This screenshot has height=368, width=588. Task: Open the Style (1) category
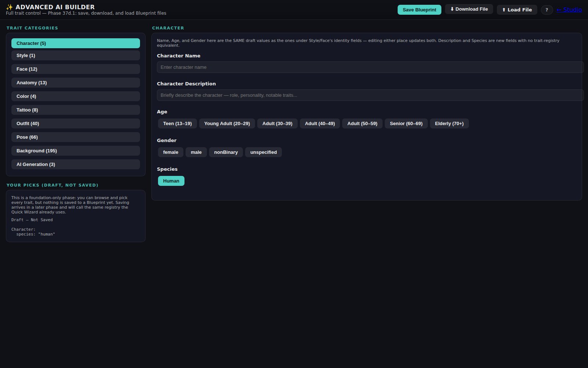pyautogui.click(x=76, y=56)
